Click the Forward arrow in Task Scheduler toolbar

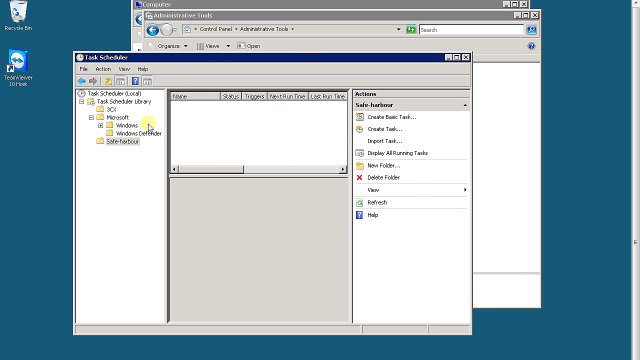coord(93,81)
